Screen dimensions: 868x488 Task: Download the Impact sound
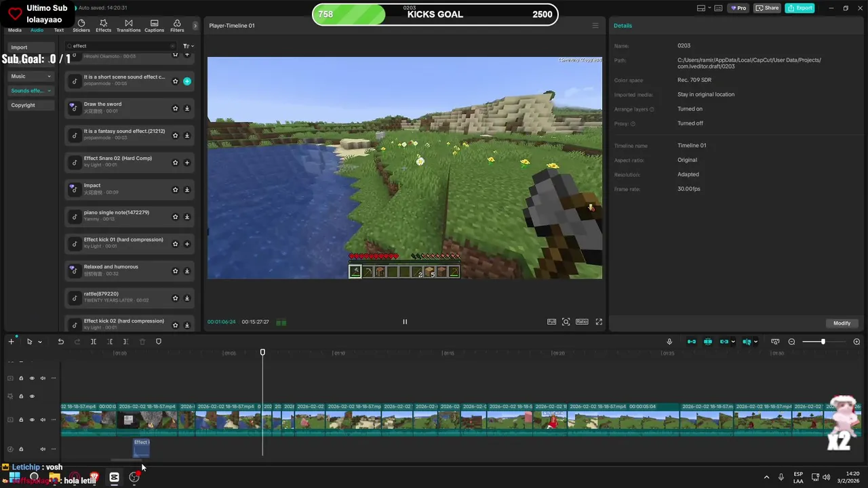click(x=187, y=190)
